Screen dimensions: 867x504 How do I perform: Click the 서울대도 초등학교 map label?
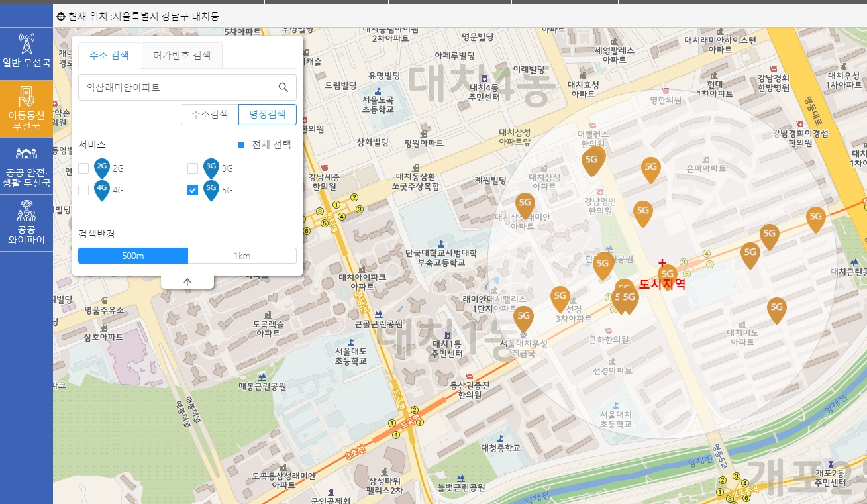pyautogui.click(x=351, y=356)
